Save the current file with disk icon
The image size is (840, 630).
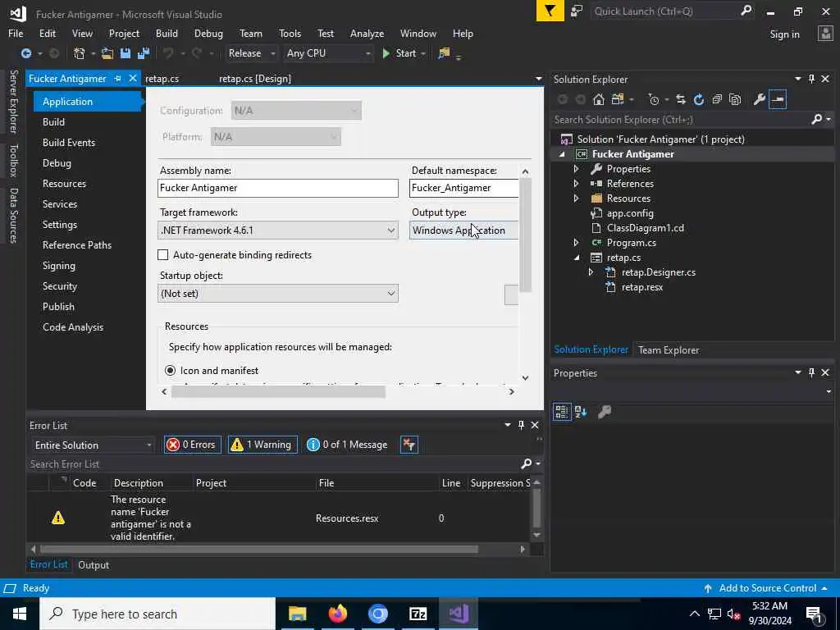pos(126,53)
